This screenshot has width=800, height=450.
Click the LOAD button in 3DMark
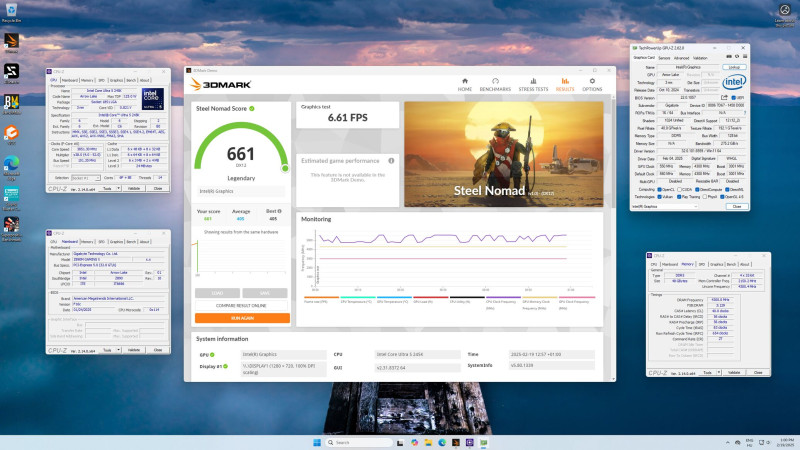217,293
